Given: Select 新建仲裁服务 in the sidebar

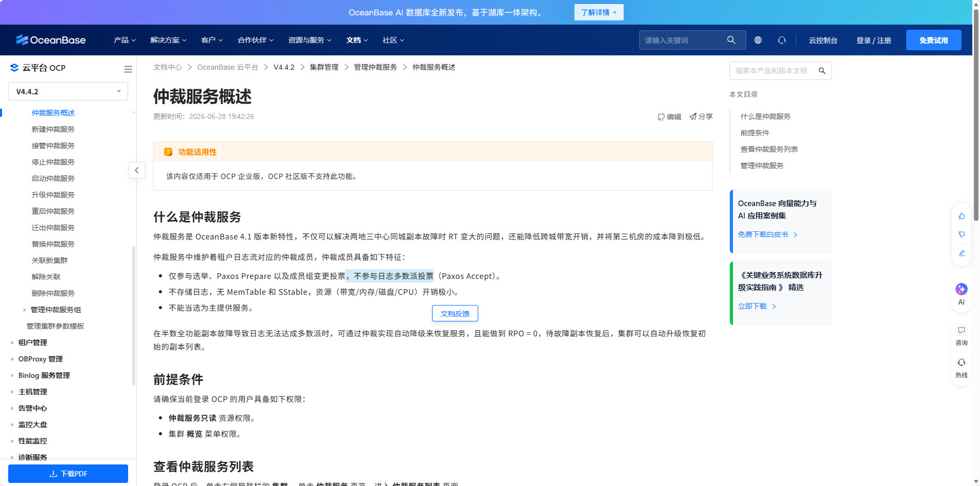Looking at the screenshot, I should [x=53, y=129].
